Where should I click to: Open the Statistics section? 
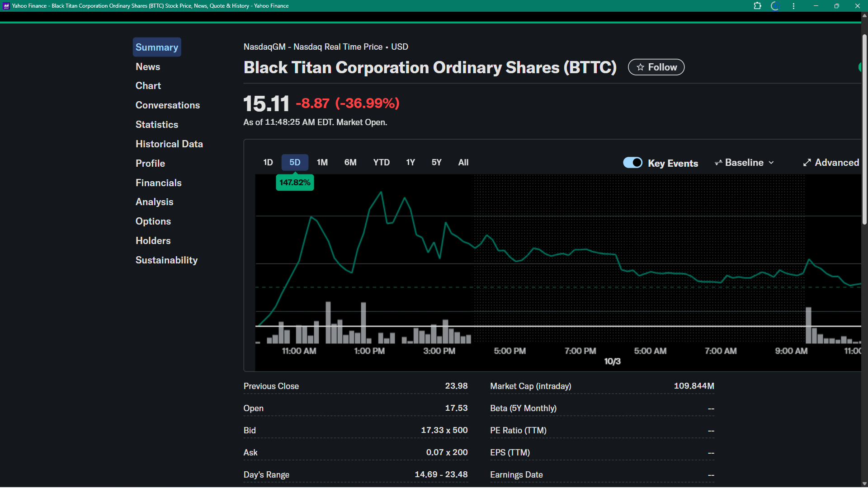157,125
